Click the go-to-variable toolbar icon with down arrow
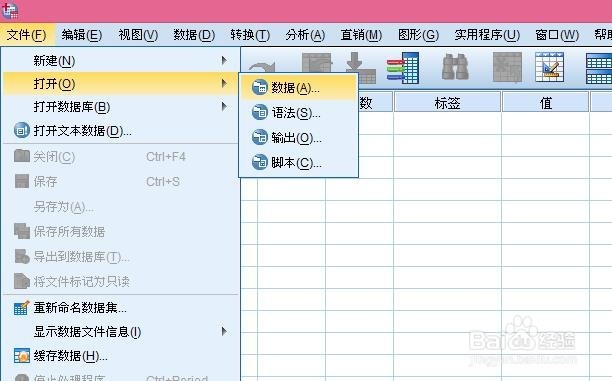The height and width of the screenshot is (381, 612). coord(361,67)
